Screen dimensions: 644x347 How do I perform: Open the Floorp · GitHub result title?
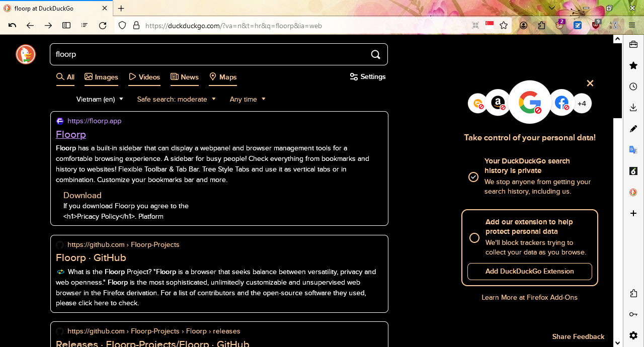[91, 257]
